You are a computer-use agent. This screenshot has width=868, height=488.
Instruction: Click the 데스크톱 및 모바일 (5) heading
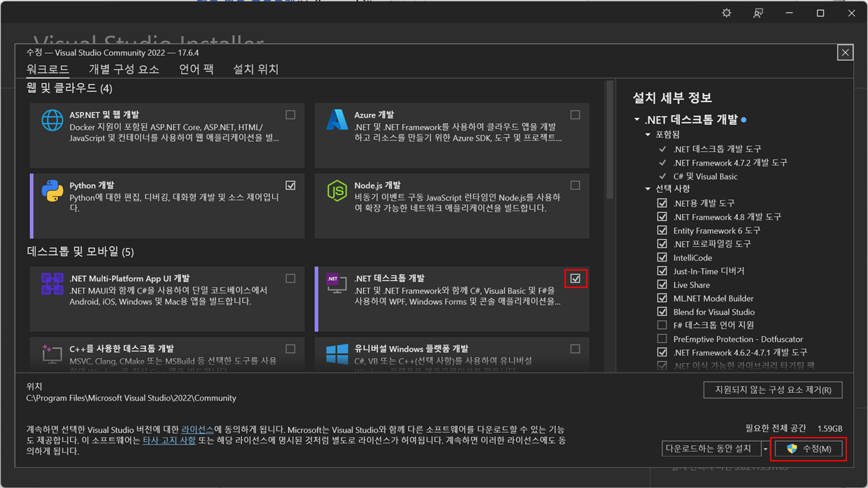(x=80, y=252)
